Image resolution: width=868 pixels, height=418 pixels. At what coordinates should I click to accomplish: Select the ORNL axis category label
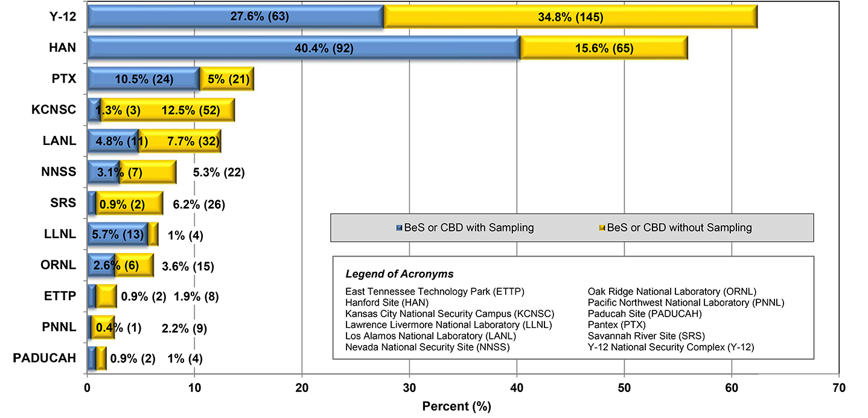(59, 266)
